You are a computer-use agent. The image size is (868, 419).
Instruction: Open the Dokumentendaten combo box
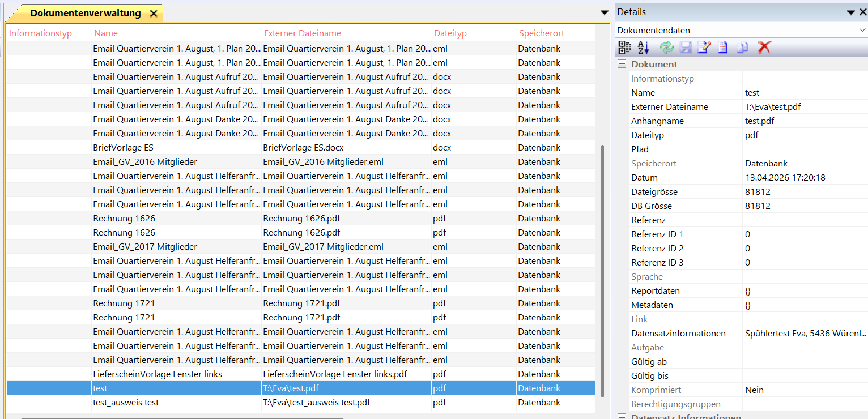[741, 30]
